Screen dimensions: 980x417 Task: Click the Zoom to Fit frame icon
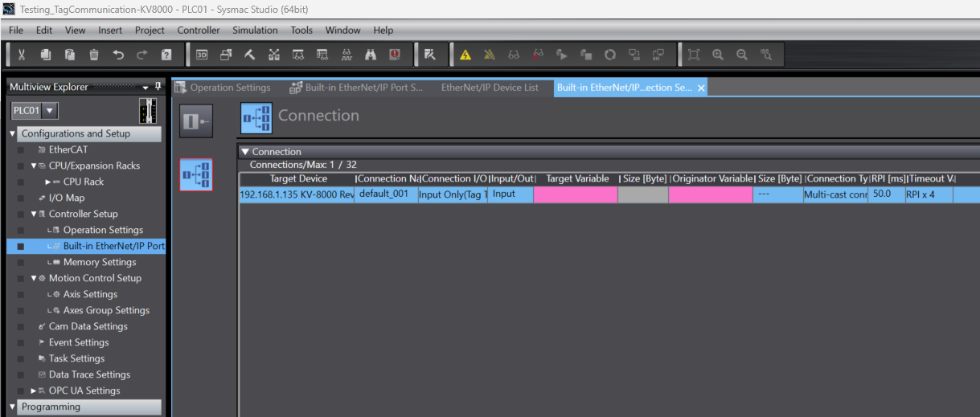click(x=694, y=55)
